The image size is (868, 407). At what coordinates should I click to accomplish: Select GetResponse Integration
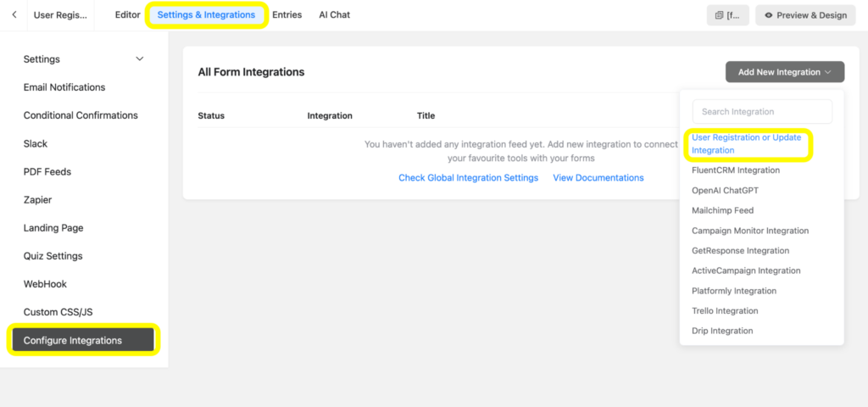coord(740,250)
